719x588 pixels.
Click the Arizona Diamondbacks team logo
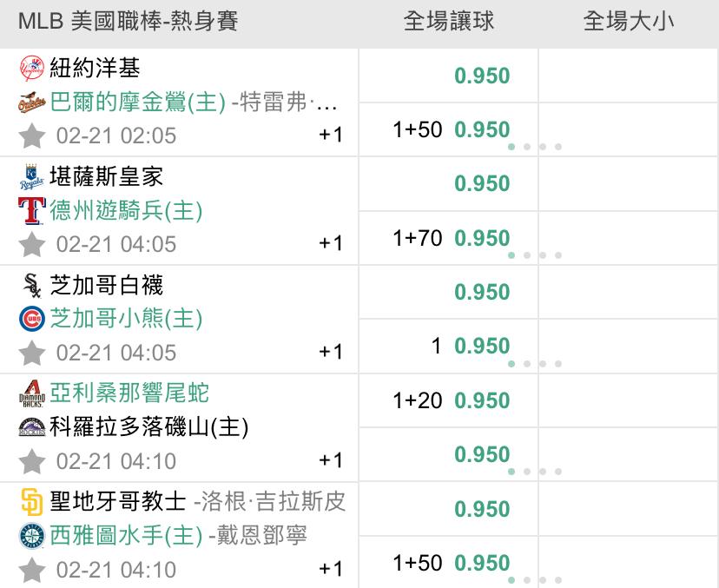31,394
